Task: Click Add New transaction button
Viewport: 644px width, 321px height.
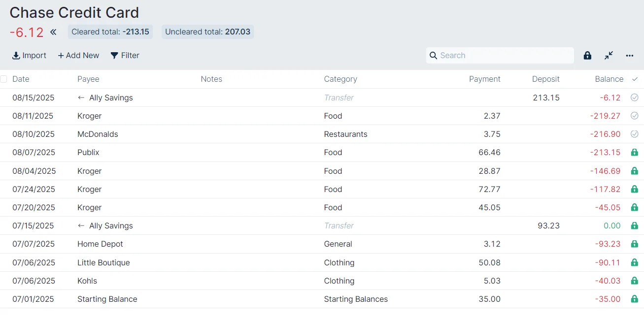Action: 78,56
